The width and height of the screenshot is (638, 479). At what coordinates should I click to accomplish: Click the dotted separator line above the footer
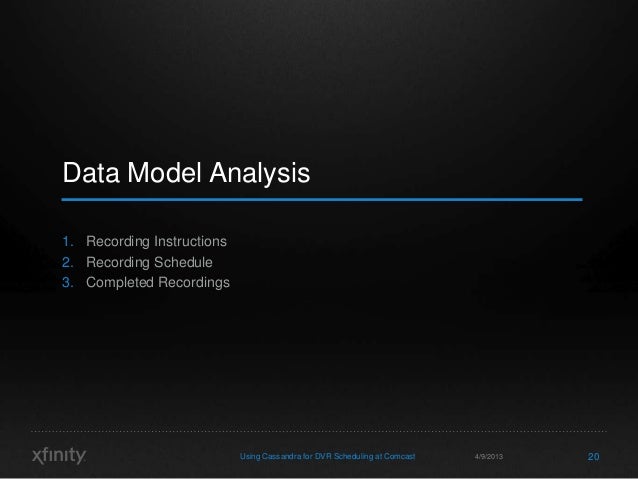pos(319,431)
